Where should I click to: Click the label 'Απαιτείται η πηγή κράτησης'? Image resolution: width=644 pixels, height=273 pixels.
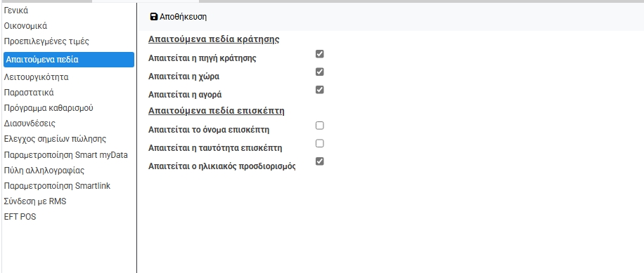click(x=202, y=58)
